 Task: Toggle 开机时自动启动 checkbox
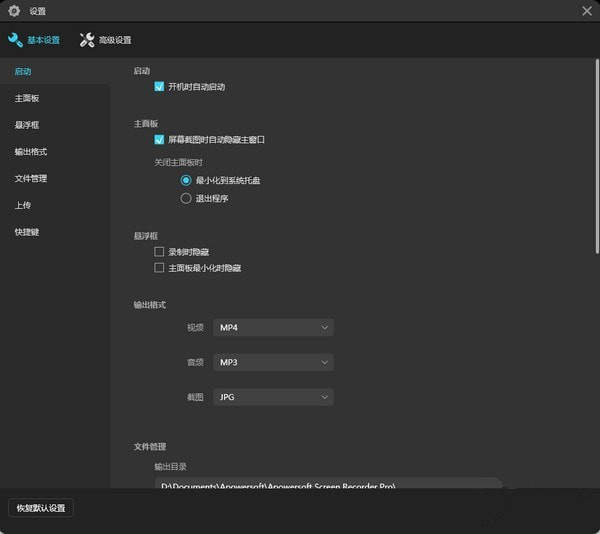pos(159,87)
